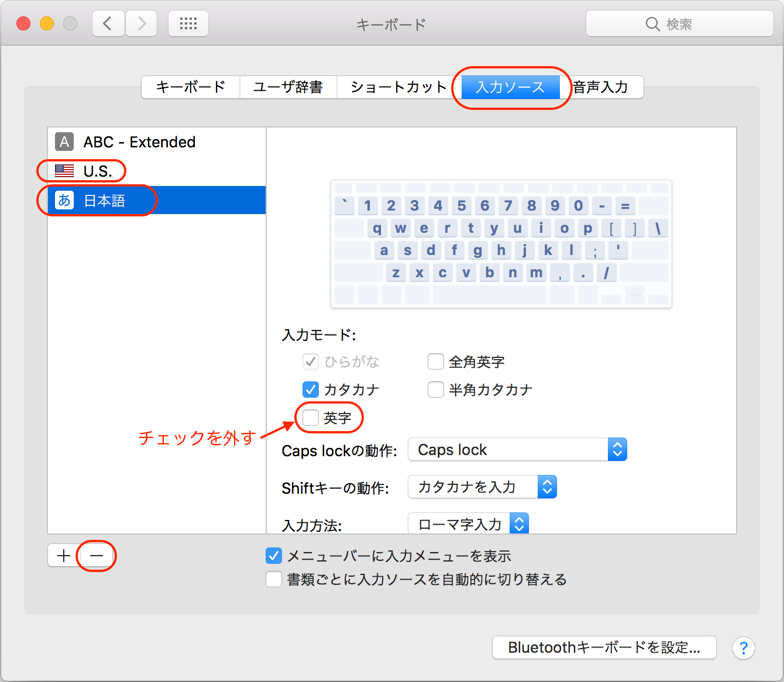
Task: Open the 入力方法 dropdown
Action: pyautogui.click(x=468, y=523)
